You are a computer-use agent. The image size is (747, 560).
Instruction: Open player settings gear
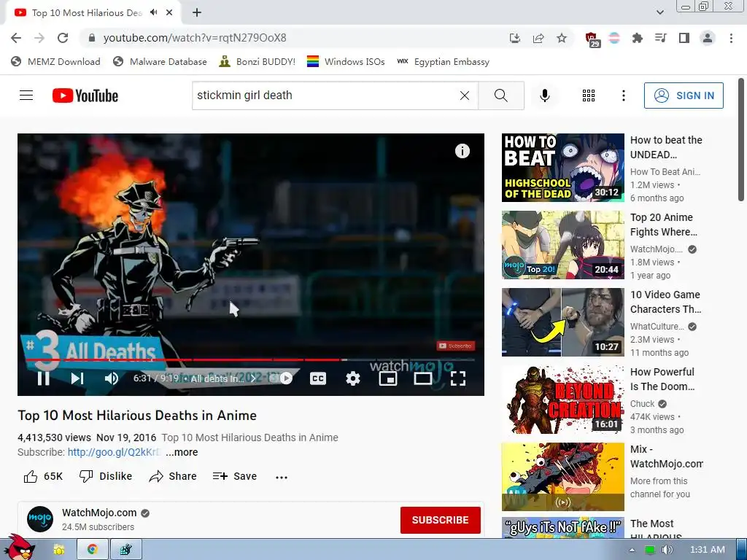pyautogui.click(x=353, y=378)
